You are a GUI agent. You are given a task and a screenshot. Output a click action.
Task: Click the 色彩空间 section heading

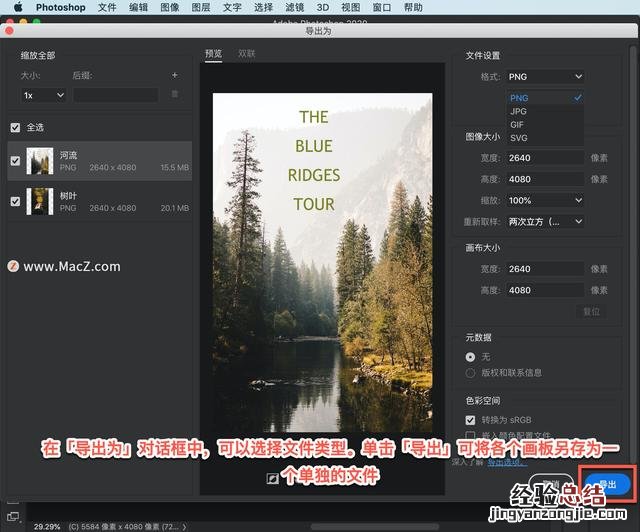[483, 401]
